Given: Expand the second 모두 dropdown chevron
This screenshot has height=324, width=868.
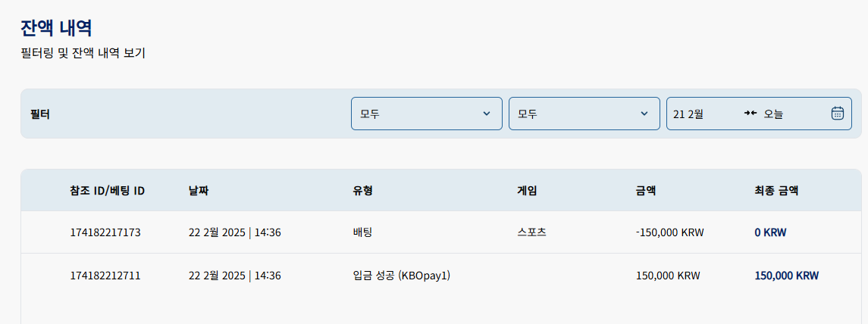Looking at the screenshot, I should pos(644,114).
